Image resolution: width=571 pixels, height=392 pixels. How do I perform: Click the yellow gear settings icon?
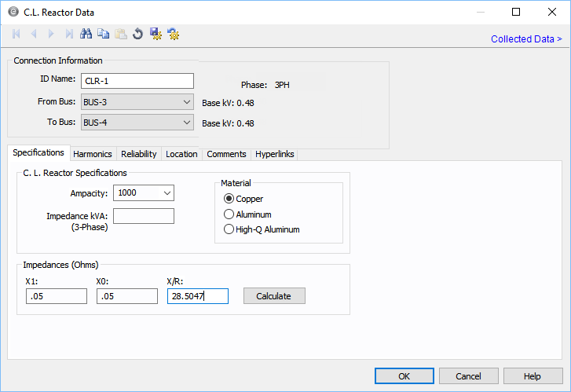coord(174,34)
